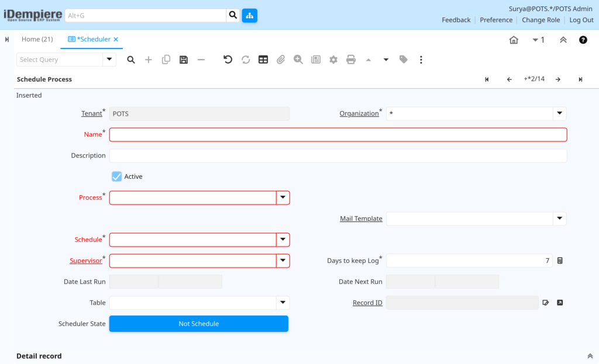Uncheck the Active checkbox

click(x=117, y=176)
